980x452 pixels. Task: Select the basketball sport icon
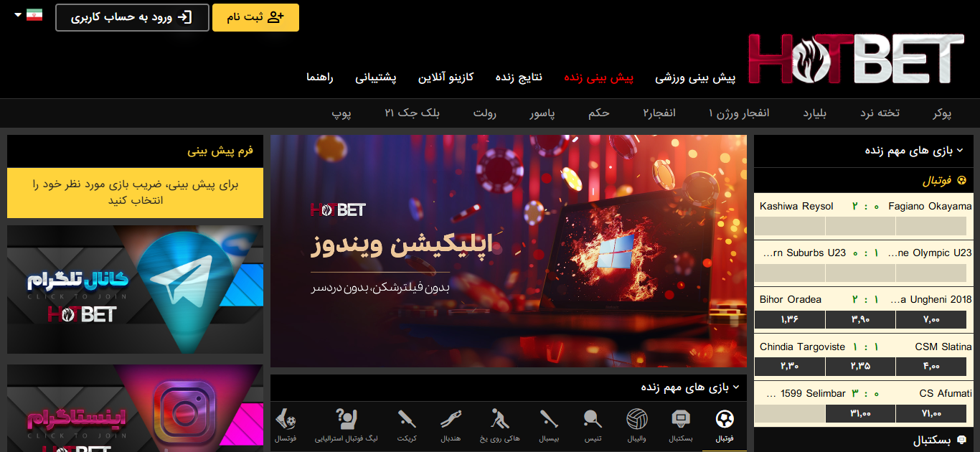pos(681,418)
